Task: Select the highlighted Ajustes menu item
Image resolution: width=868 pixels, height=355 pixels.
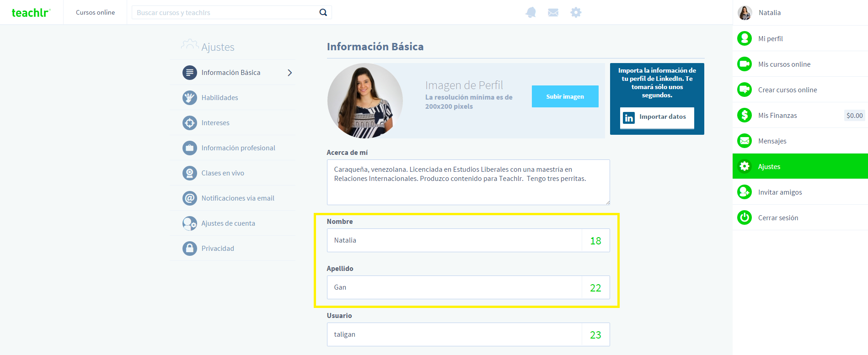Action: 800,166
